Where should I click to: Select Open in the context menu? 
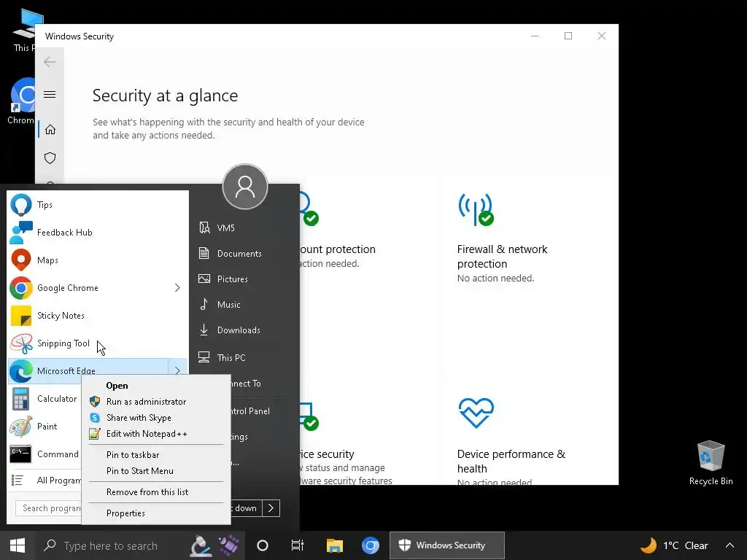pos(156,386)
